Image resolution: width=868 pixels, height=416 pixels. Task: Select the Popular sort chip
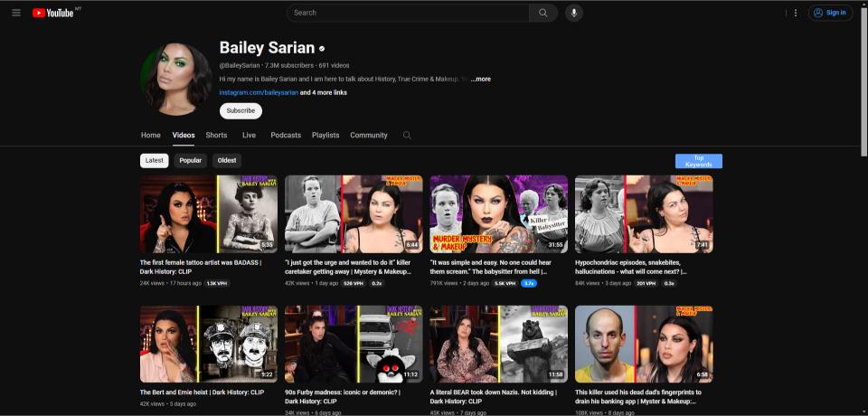coord(190,160)
